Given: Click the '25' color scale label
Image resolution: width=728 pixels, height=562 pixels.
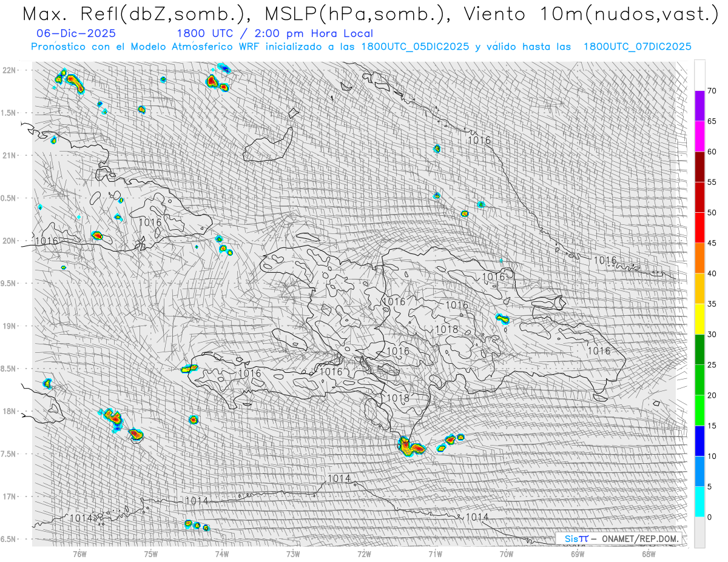Looking at the screenshot, I should click(x=712, y=365).
